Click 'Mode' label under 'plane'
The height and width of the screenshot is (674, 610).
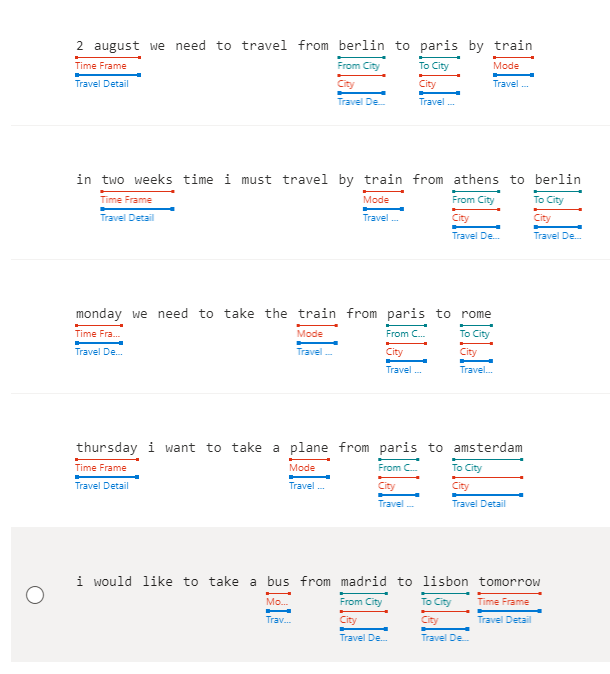(302, 468)
